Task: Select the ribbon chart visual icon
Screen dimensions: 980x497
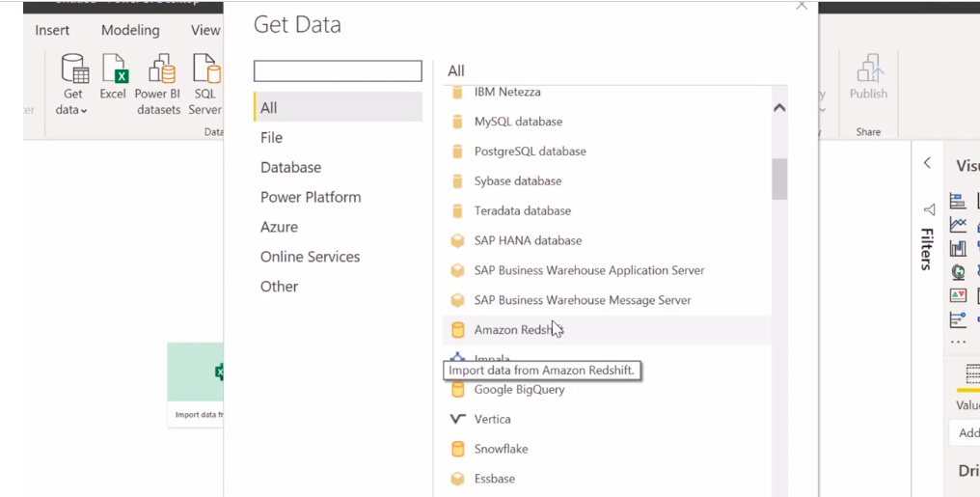Action: [x=958, y=248]
